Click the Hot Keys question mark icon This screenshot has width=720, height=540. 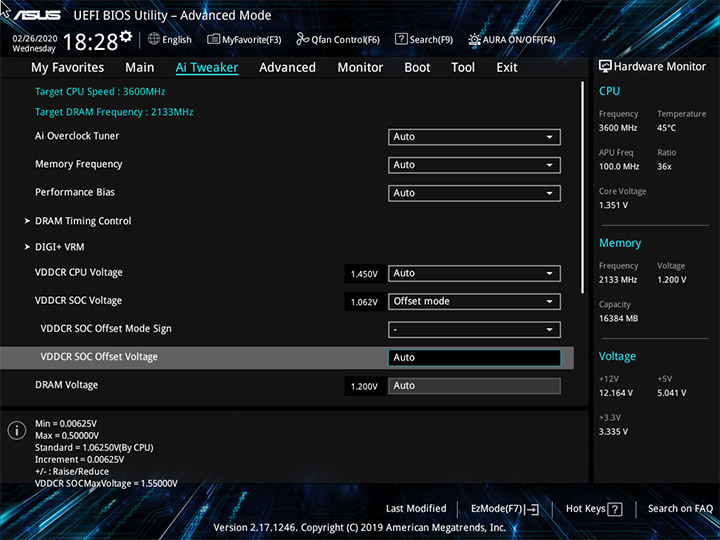tap(615, 509)
